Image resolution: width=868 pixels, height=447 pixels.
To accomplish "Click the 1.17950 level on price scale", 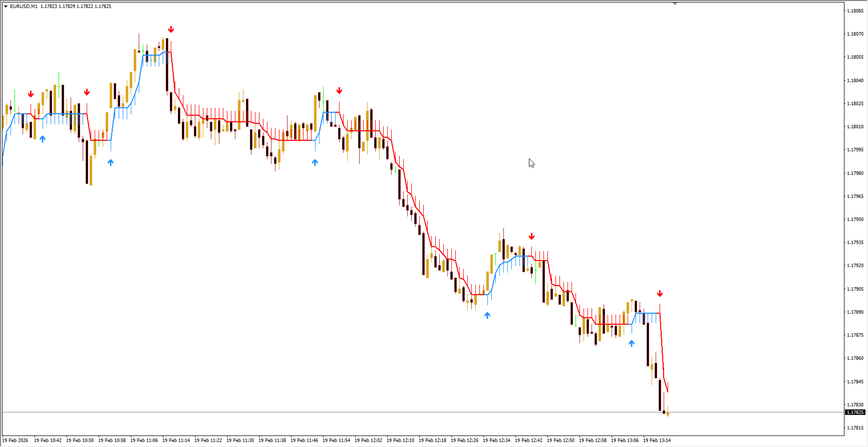I will 855,219.
